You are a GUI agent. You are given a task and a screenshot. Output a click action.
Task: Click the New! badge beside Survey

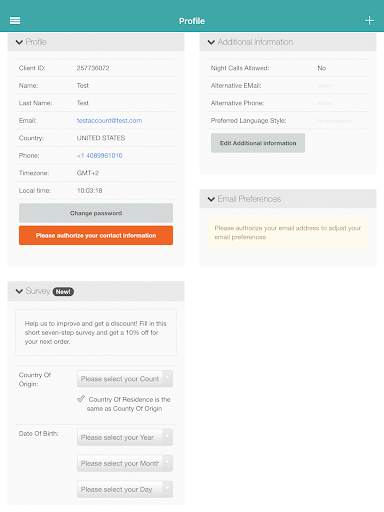(x=63, y=292)
